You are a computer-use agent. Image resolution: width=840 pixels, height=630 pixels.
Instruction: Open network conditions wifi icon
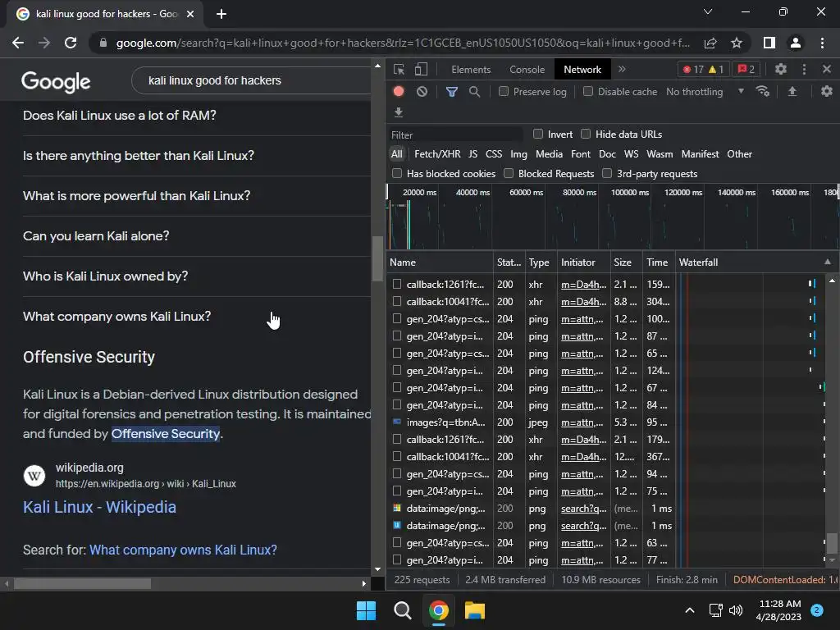(763, 92)
